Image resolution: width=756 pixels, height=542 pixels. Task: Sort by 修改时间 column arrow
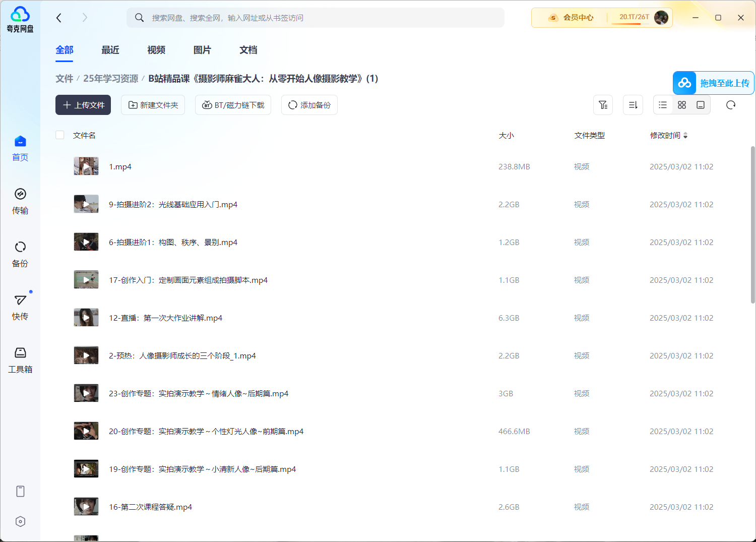point(685,135)
